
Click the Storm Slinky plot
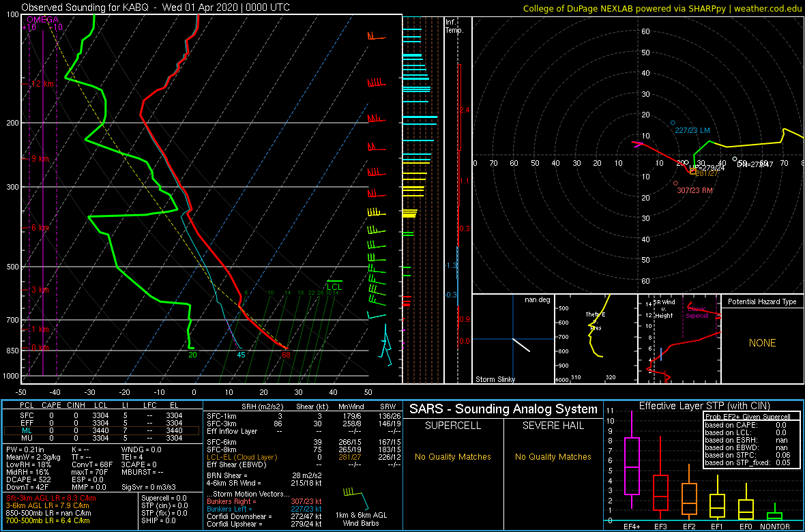coord(512,339)
